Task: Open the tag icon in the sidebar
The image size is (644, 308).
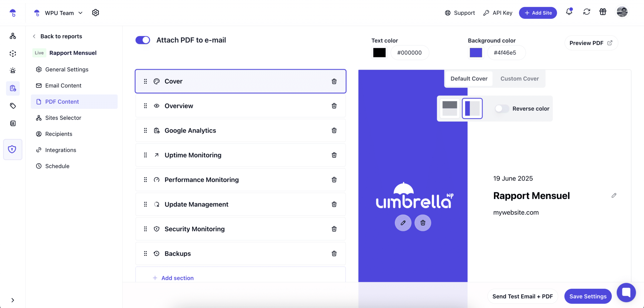Action: click(13, 106)
